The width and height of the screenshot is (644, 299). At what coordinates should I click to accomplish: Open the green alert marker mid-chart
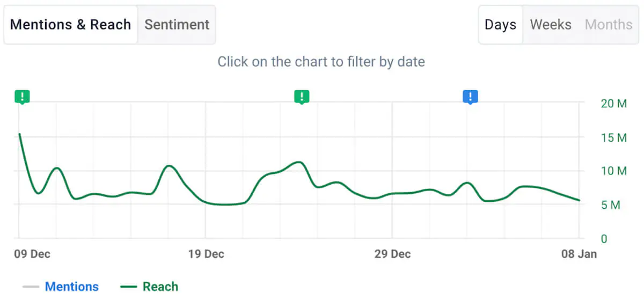[x=302, y=97]
